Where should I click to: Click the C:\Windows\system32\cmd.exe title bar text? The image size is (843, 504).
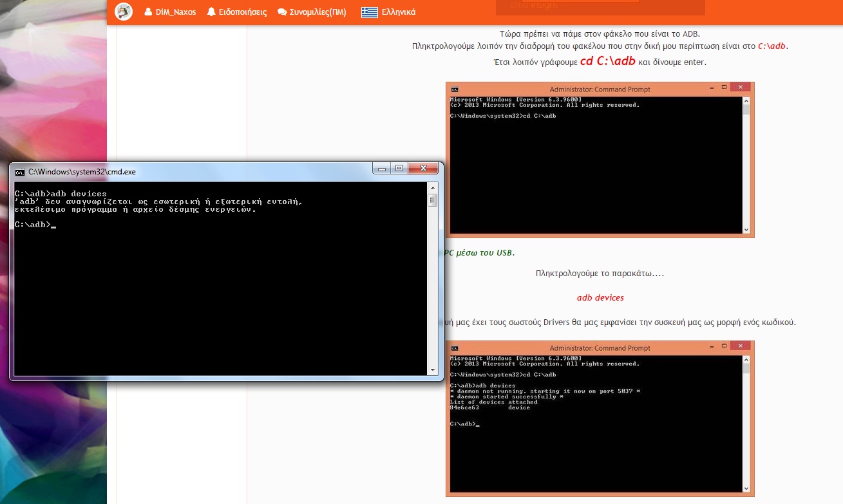[82, 172]
